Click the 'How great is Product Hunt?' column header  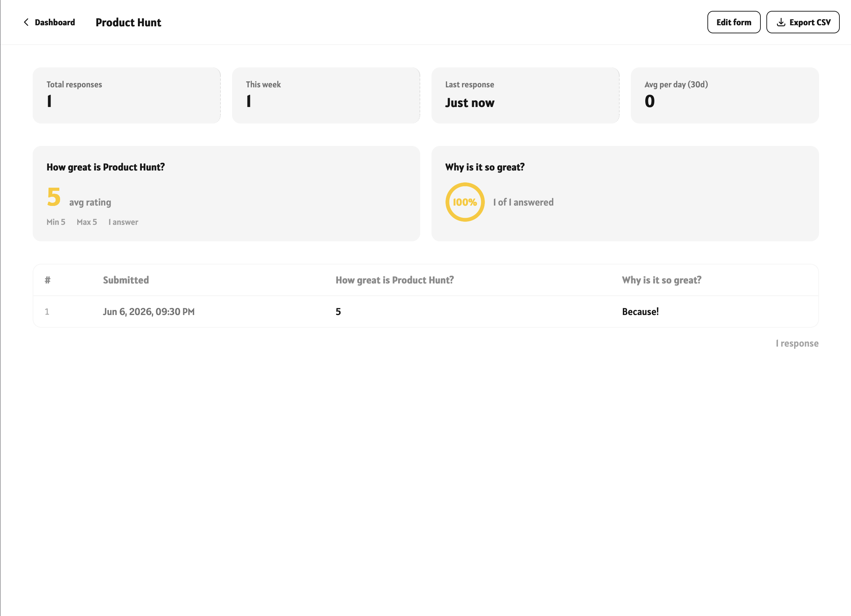point(395,280)
